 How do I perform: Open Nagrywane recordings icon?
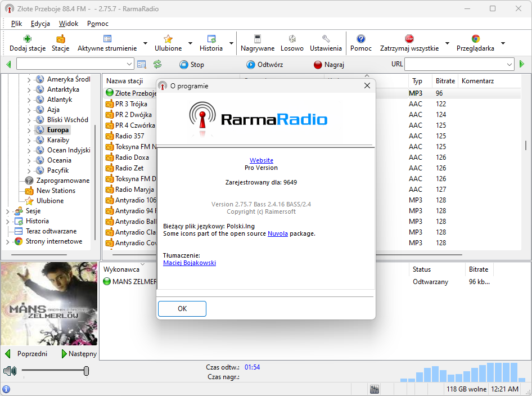(258, 39)
